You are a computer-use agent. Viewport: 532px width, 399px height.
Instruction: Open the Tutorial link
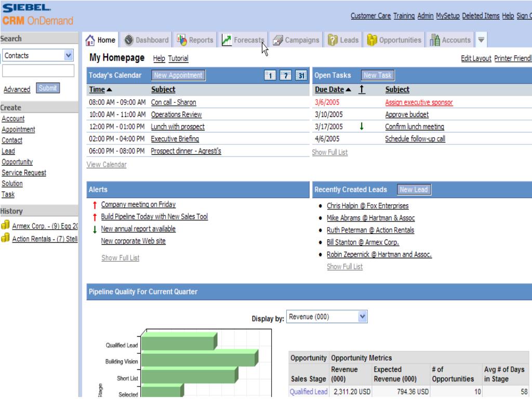coord(178,58)
